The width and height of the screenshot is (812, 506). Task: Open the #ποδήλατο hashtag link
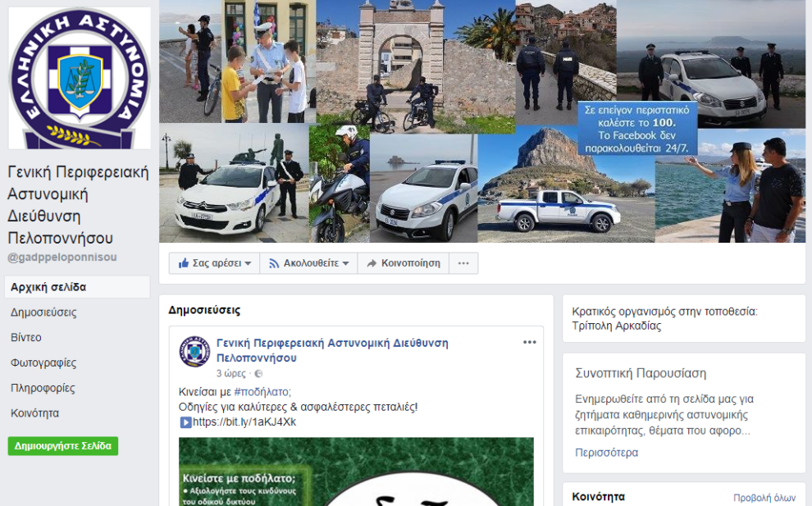[262, 392]
